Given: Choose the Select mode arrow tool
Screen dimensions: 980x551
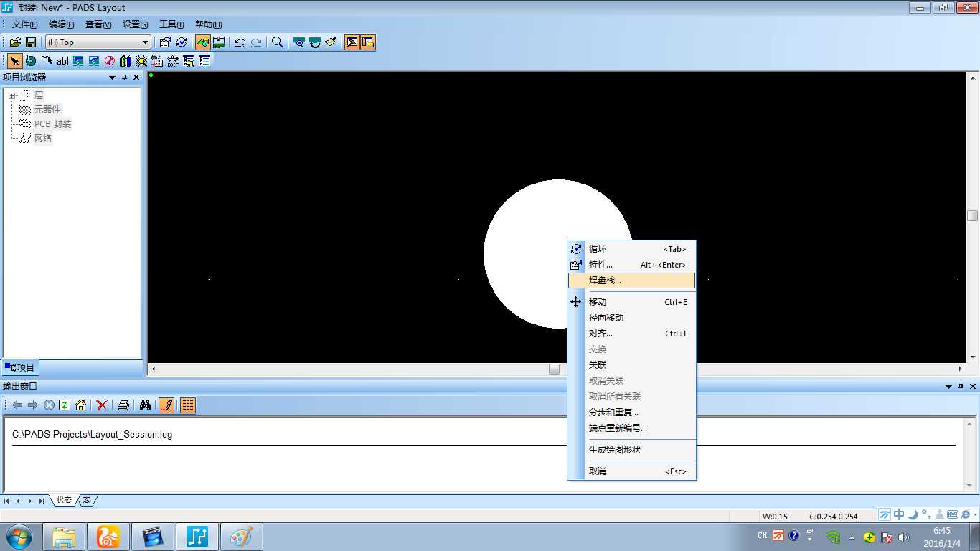Looking at the screenshot, I should 15,61.
